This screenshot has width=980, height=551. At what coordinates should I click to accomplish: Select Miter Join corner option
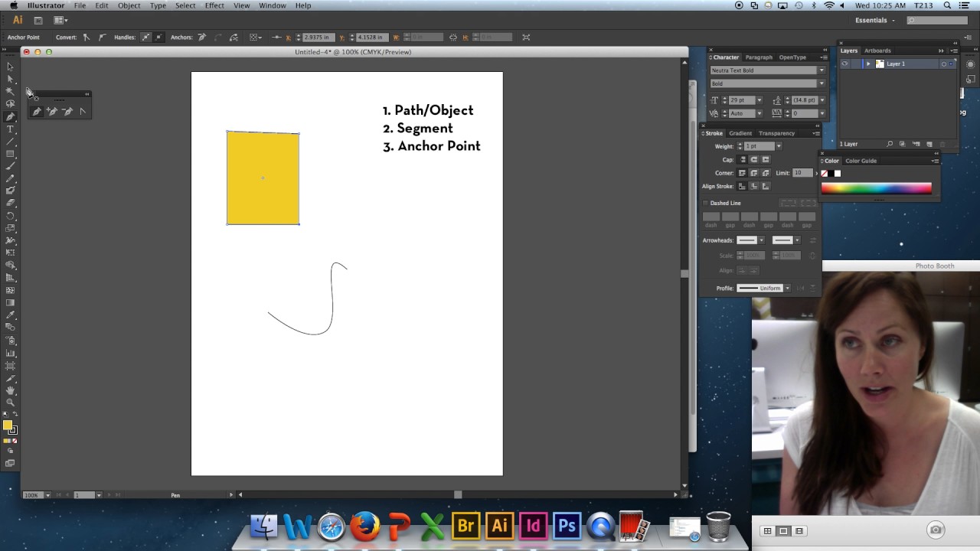click(x=743, y=173)
